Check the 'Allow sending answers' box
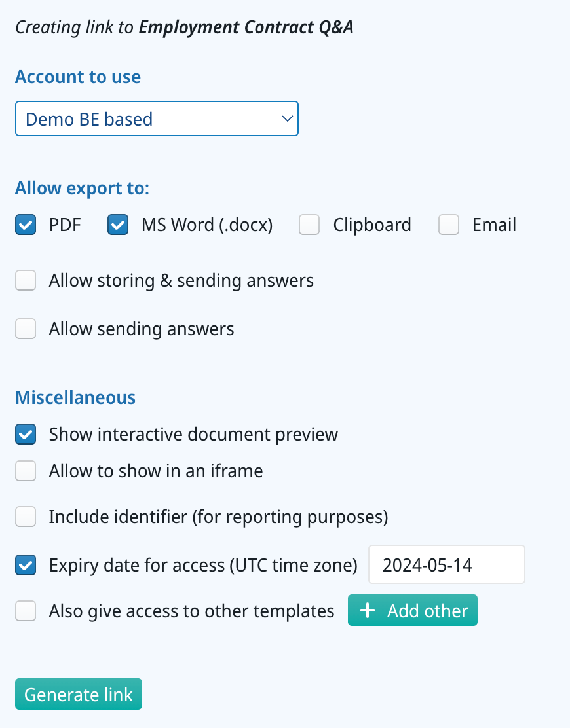The width and height of the screenshot is (570, 728). (26, 329)
